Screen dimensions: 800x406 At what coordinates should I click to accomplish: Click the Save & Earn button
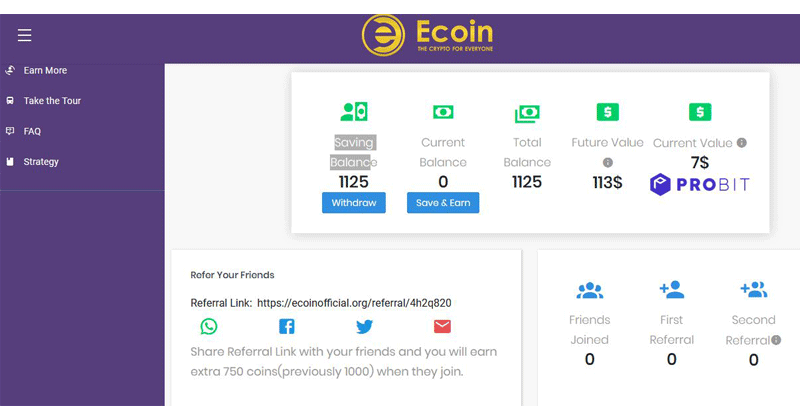click(443, 202)
